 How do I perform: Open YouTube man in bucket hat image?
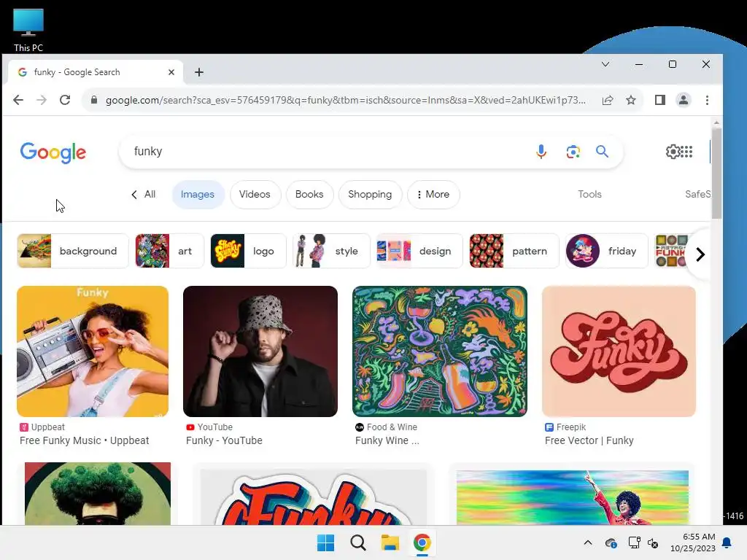click(x=260, y=351)
